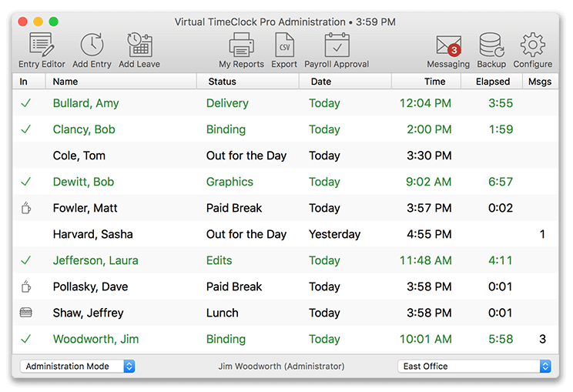This screenshot has width=573, height=392.
Task: Click Jeffrey Shaw's lunch sandwich icon
Action: [x=25, y=313]
